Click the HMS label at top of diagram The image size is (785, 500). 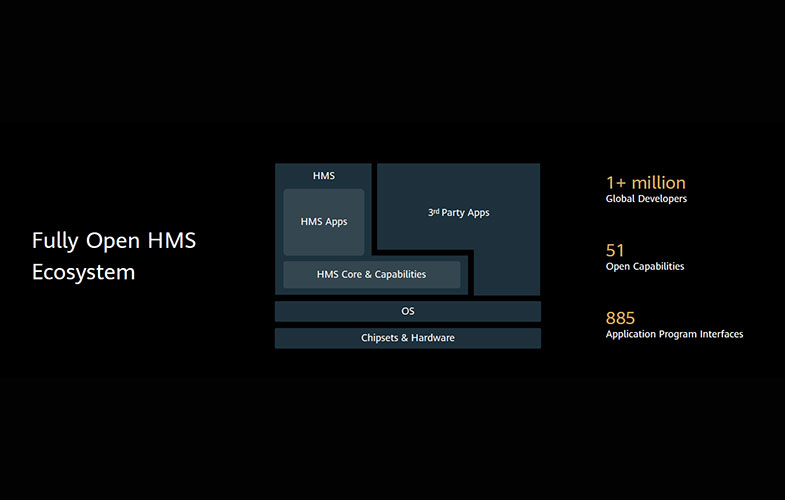point(323,176)
